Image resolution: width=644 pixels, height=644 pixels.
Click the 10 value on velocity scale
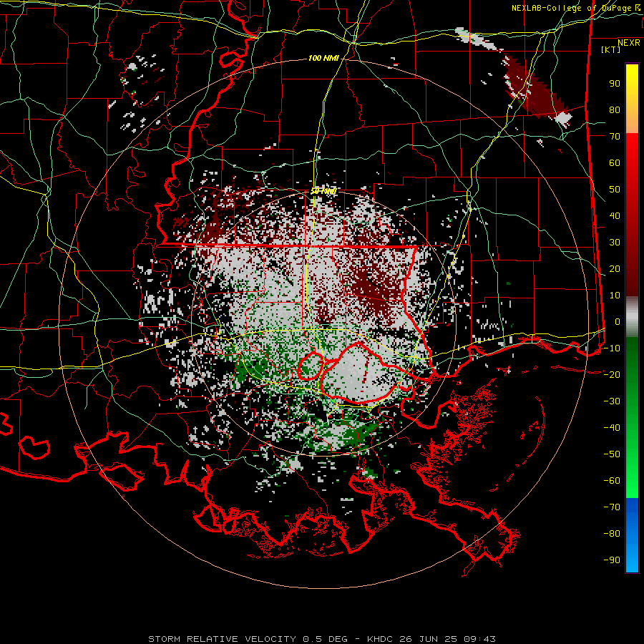coord(615,296)
